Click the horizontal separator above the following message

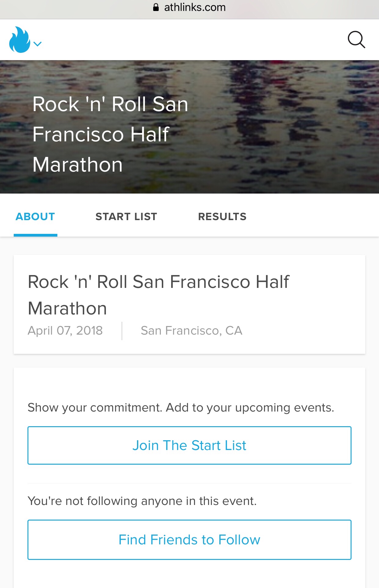(189, 484)
